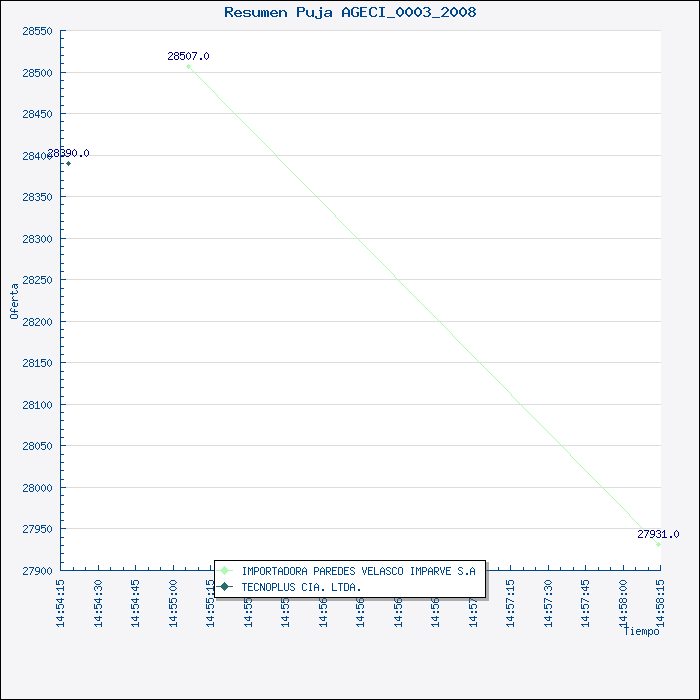Click the IMPORTADORA PAREDES VELASCO legend marker
This screenshot has height=700, width=700.
click(225, 571)
